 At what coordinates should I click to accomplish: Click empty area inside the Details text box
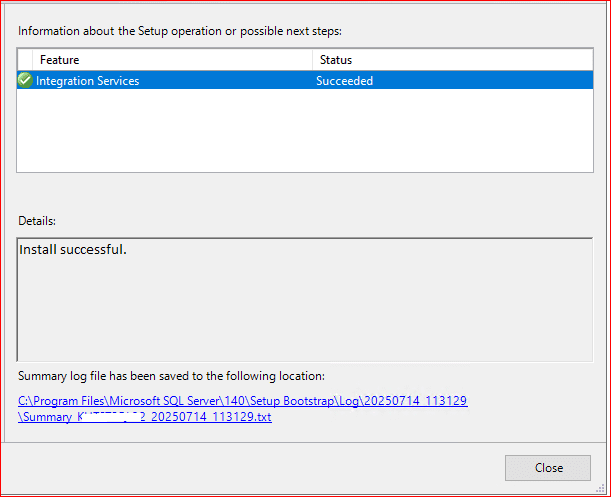(300, 310)
